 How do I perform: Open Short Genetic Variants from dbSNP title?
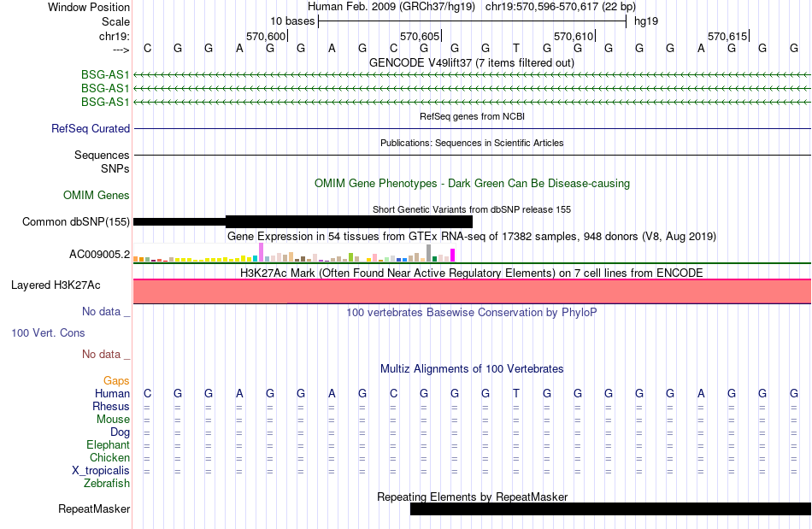coord(472,209)
